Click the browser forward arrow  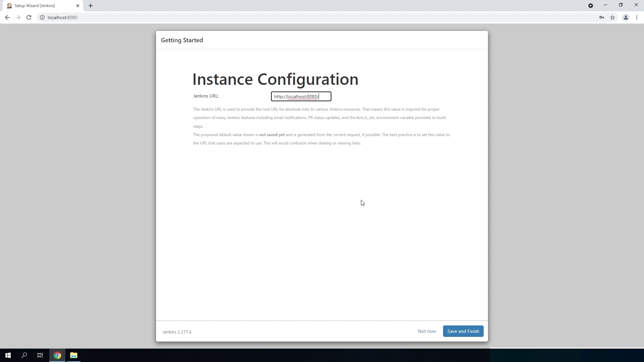[x=18, y=17]
